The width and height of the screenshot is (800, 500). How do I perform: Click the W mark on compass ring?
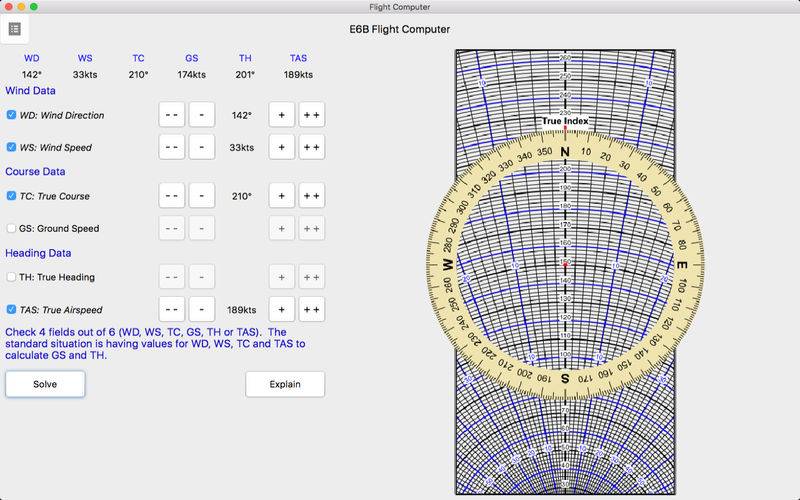pyautogui.click(x=448, y=265)
